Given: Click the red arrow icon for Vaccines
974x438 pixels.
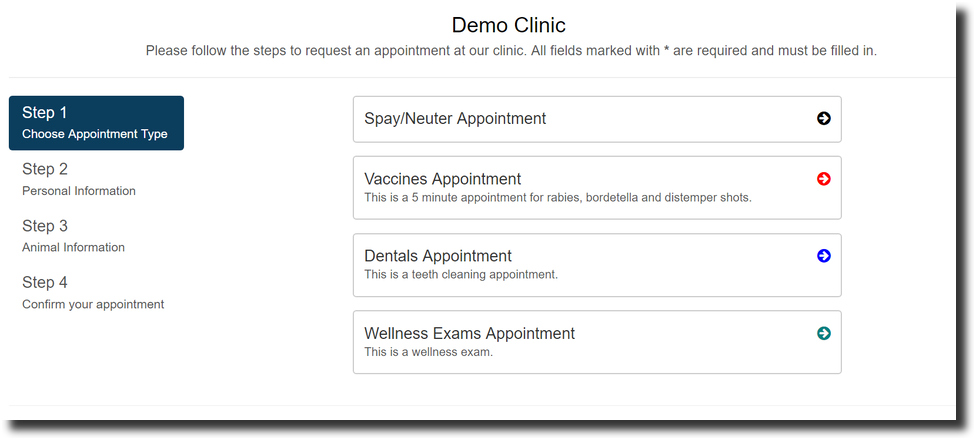Looking at the screenshot, I should pyautogui.click(x=823, y=179).
